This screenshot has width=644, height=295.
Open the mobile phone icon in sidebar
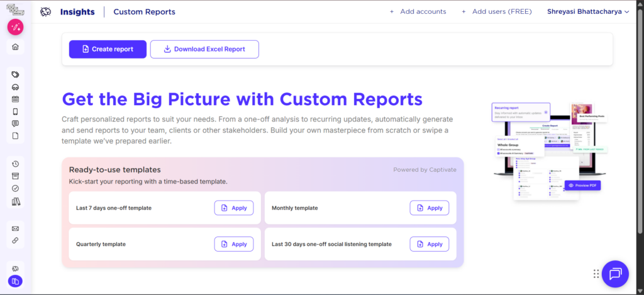tap(15, 111)
